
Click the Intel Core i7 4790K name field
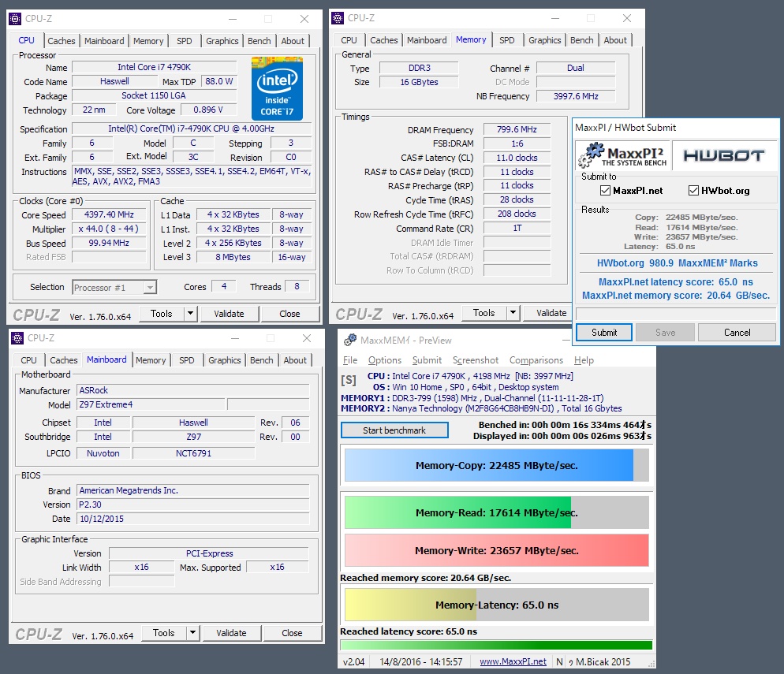tap(154, 67)
